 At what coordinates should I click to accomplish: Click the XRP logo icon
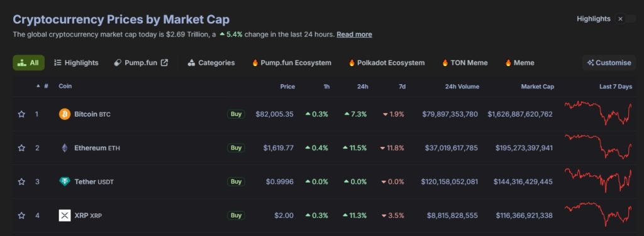(65, 215)
